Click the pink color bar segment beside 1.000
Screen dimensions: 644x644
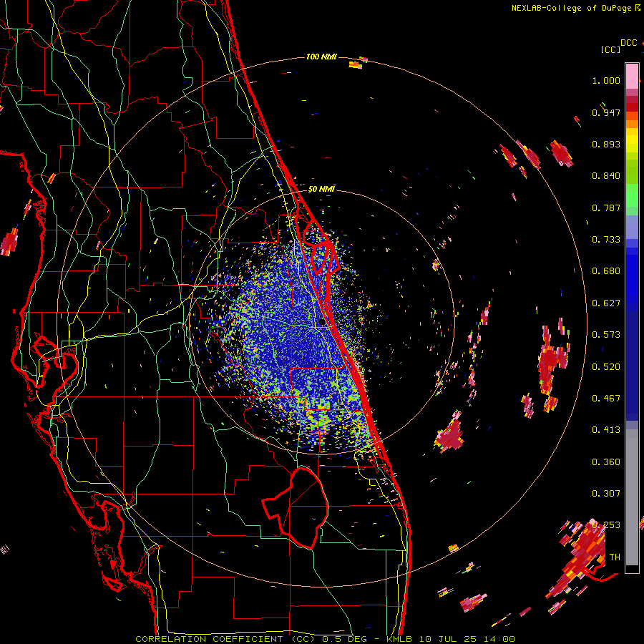pyautogui.click(x=632, y=76)
